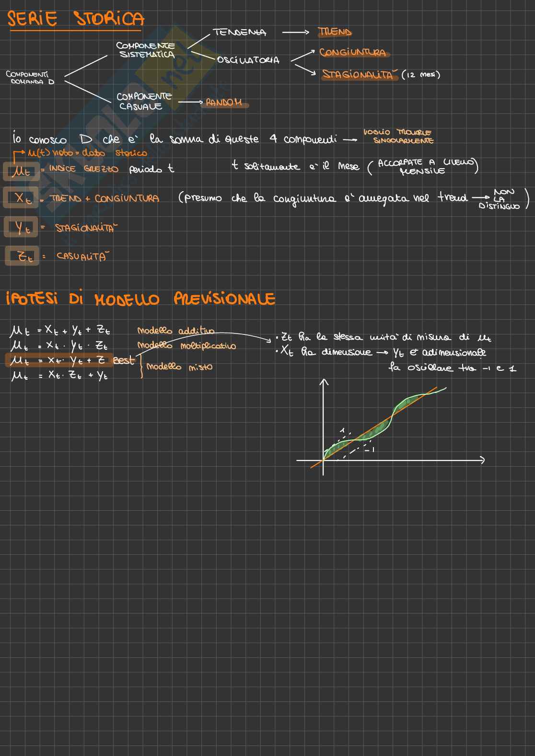The height and width of the screenshot is (756, 535).
Task: Select the highlighted word "TREND"
Action: click(x=335, y=32)
